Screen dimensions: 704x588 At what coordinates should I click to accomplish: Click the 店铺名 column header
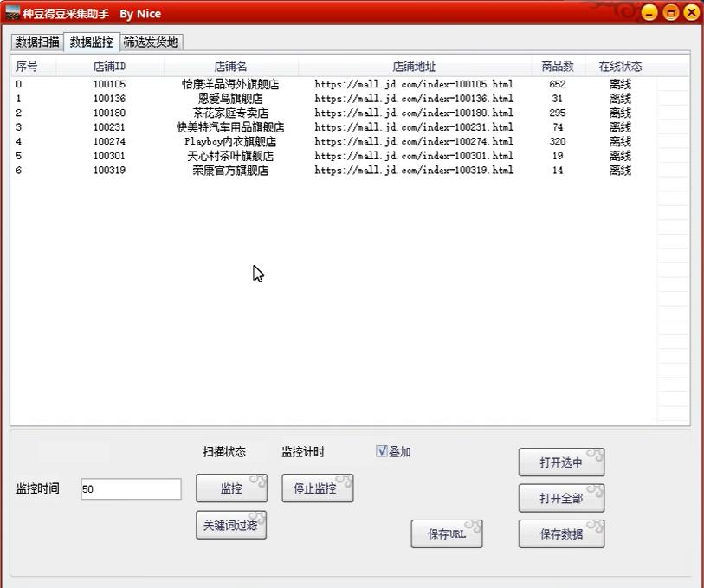[230, 67]
